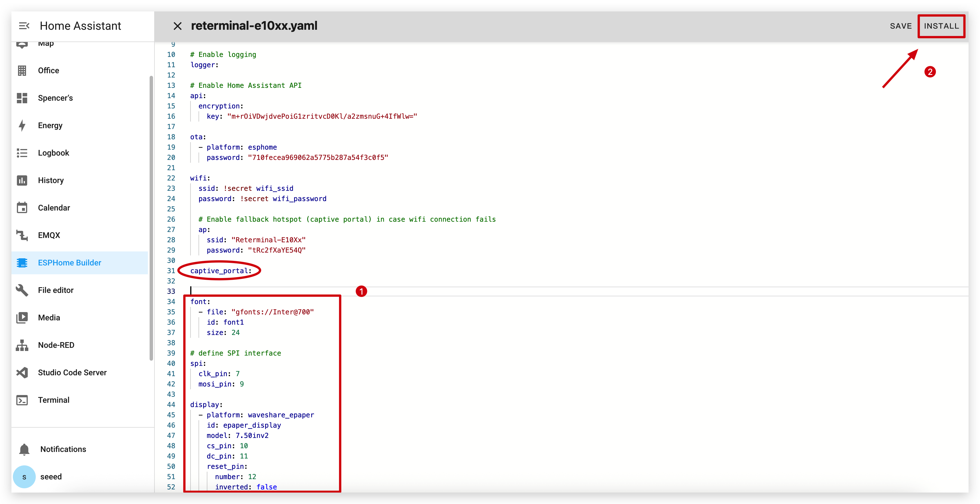
Task: Save the YAML configuration
Action: [x=900, y=26]
